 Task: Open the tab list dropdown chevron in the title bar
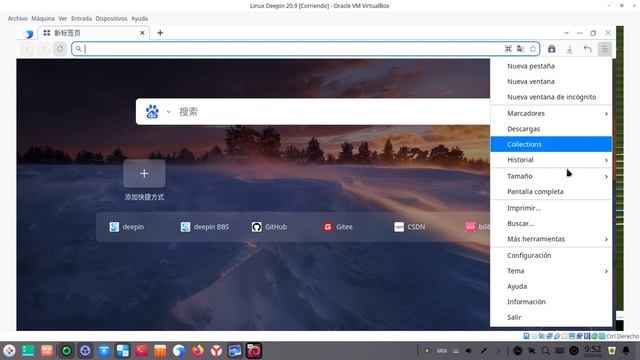click(x=567, y=33)
